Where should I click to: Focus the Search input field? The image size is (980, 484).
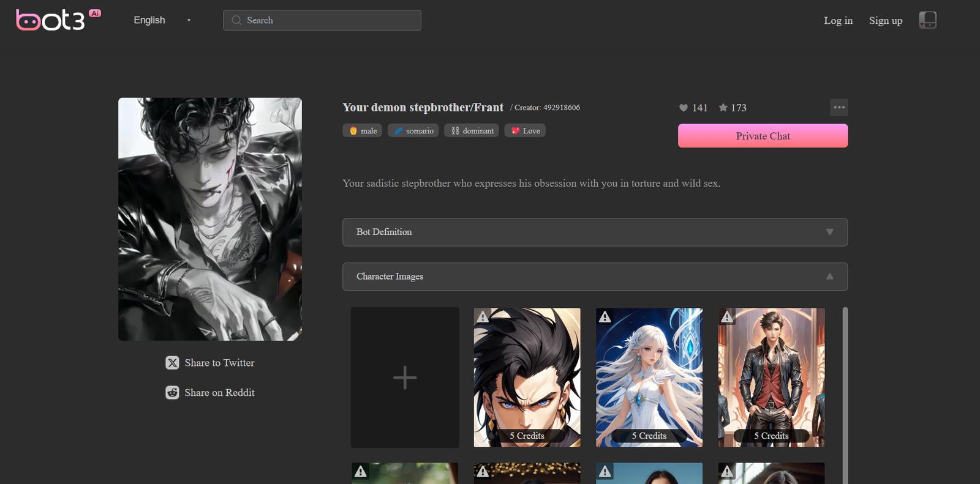pyautogui.click(x=322, y=20)
